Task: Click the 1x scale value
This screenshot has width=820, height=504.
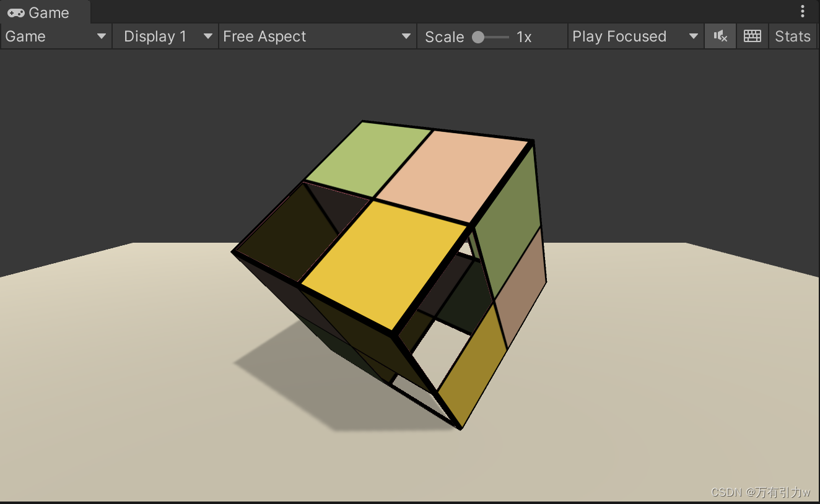Action: tap(524, 37)
